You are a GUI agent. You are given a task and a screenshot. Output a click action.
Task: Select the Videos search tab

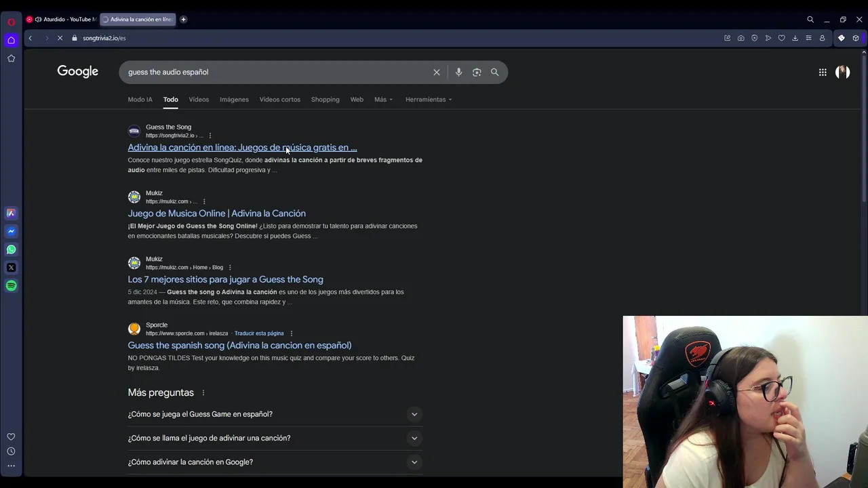(x=199, y=100)
